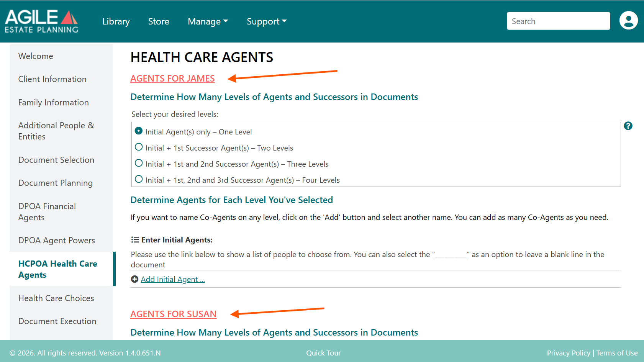
Task: Click the help question mark icon
Action: [x=628, y=126]
